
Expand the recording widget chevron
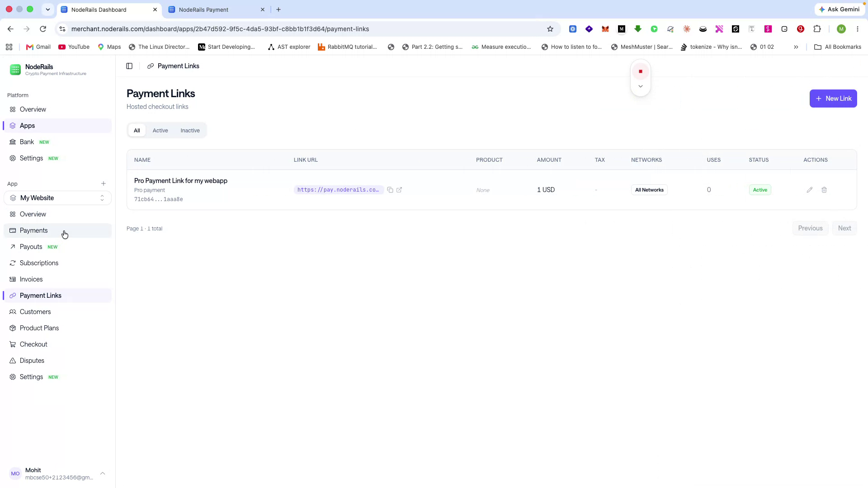click(641, 86)
